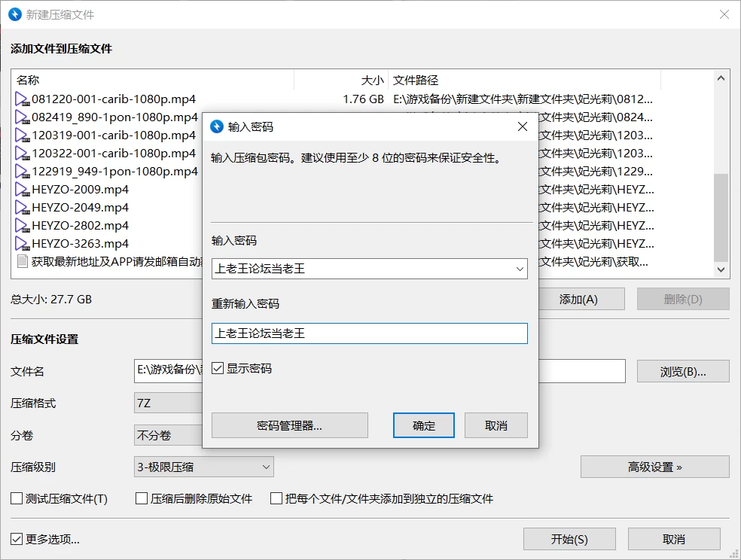Click the 添加(A) button

(x=582, y=300)
